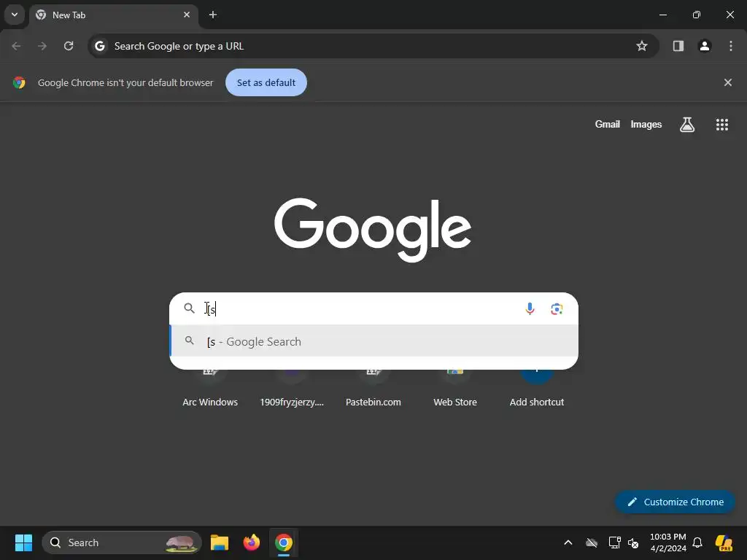
Task: Open the Images link
Action: click(x=646, y=124)
